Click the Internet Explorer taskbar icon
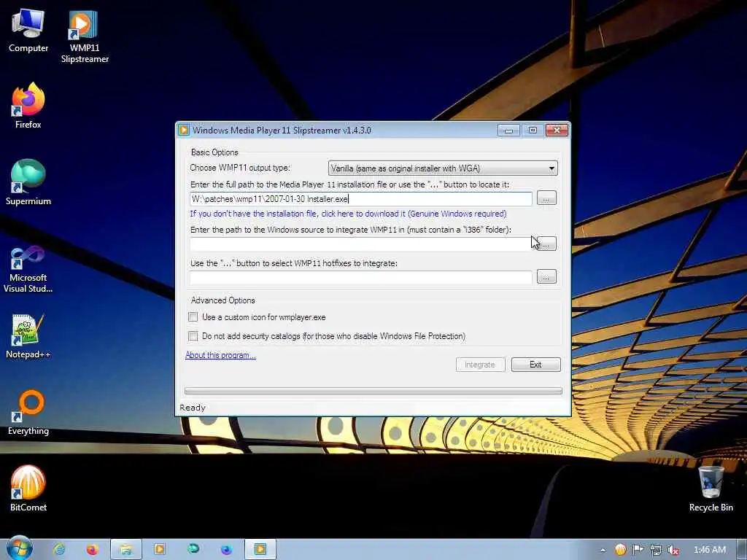 point(60,550)
